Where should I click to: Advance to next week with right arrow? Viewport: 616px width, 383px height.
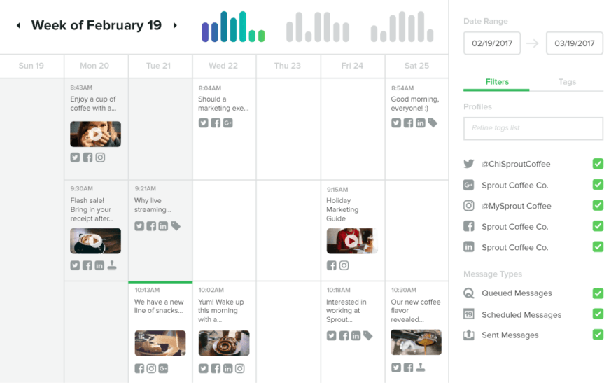[175, 26]
